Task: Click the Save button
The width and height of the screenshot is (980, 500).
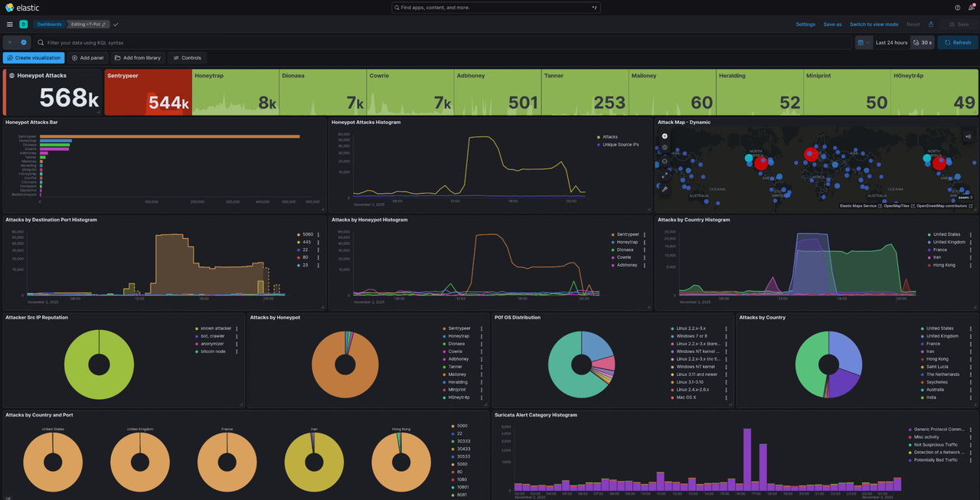Action: tap(959, 25)
